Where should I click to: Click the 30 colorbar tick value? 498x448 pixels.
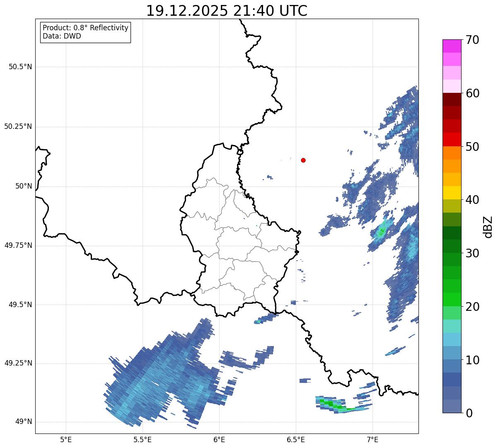pyautogui.click(x=472, y=253)
